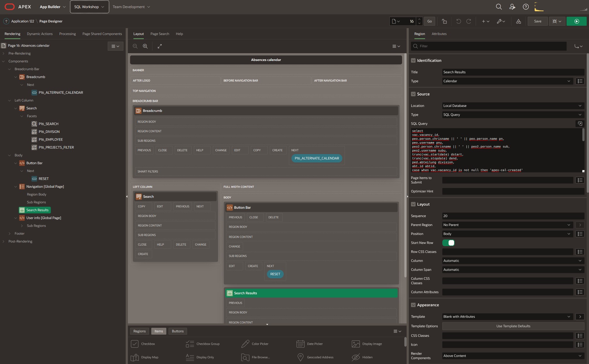Open the Template Blank with Attributes dropdown
Image resolution: width=589 pixels, height=364 pixels.
pyautogui.click(x=507, y=317)
